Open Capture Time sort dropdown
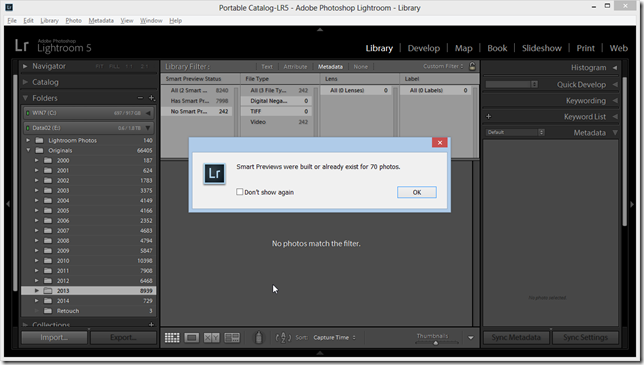 pos(334,337)
